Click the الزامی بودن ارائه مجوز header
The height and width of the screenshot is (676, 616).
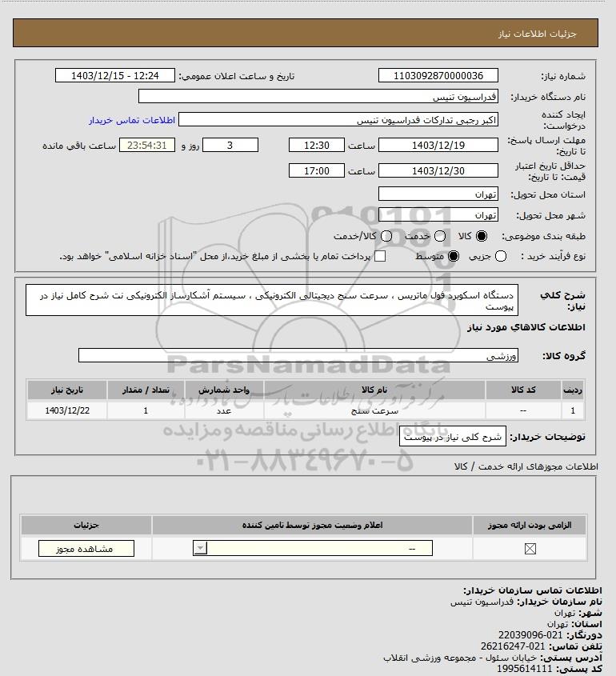(x=530, y=525)
